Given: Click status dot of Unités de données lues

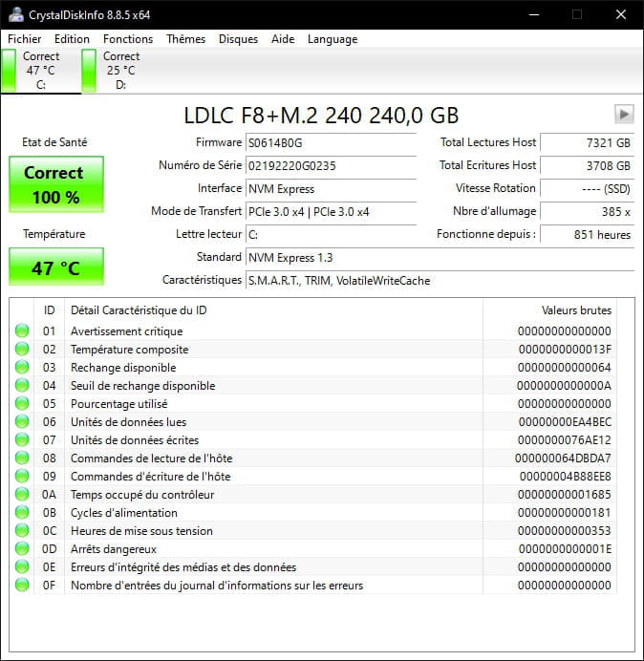Looking at the screenshot, I should (22, 421).
